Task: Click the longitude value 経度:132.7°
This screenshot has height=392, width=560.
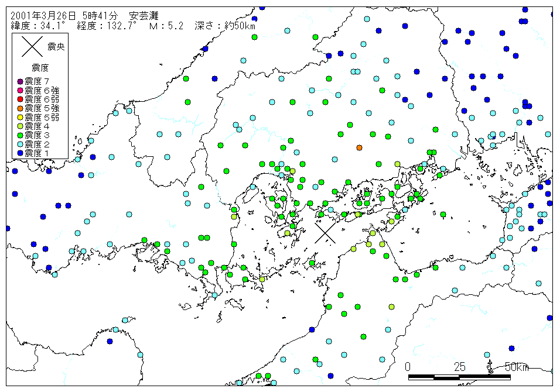Action: click(107, 25)
